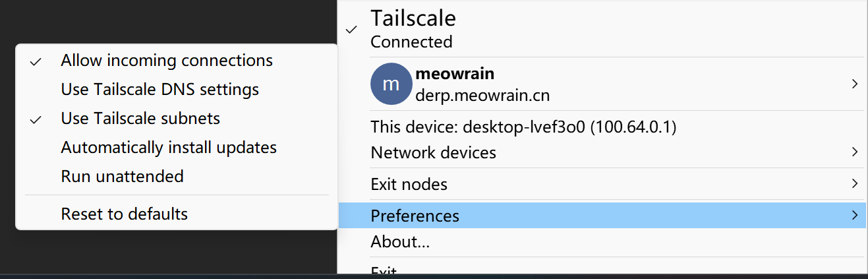The image size is (868, 279).
Task: Turn on Run unattended
Action: point(122,177)
